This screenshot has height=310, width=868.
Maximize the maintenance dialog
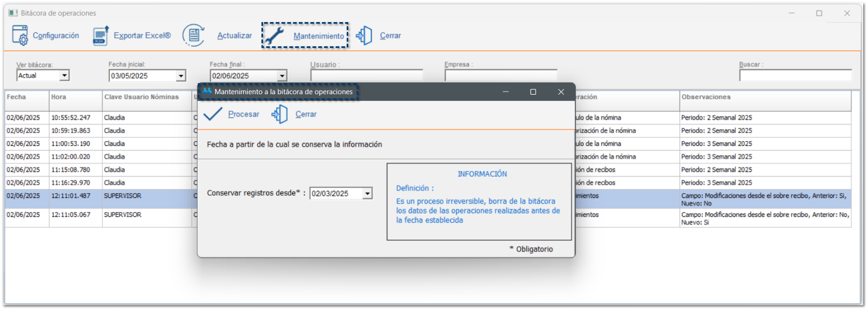click(x=533, y=92)
